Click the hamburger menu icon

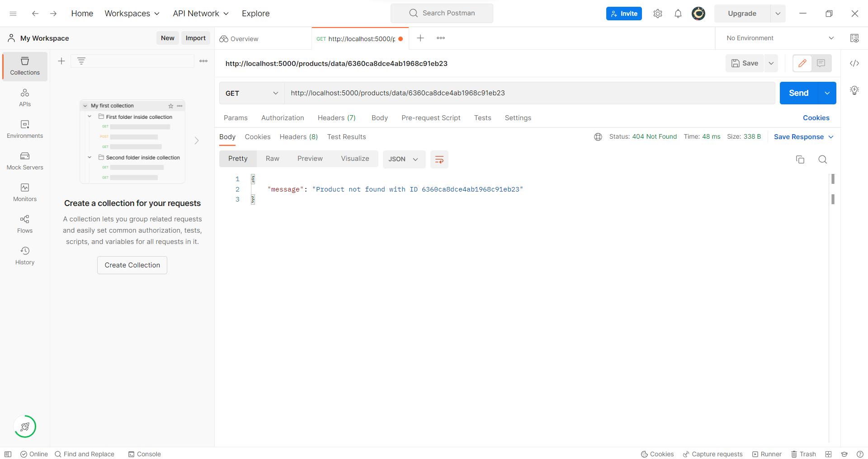[13, 14]
